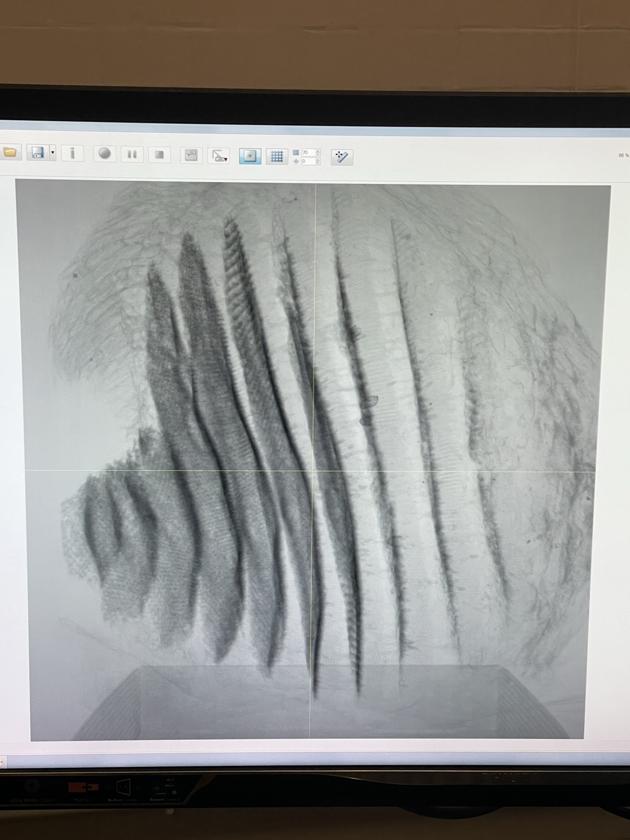Toggle the grid overlay button
630x840 pixels.
tap(277, 157)
